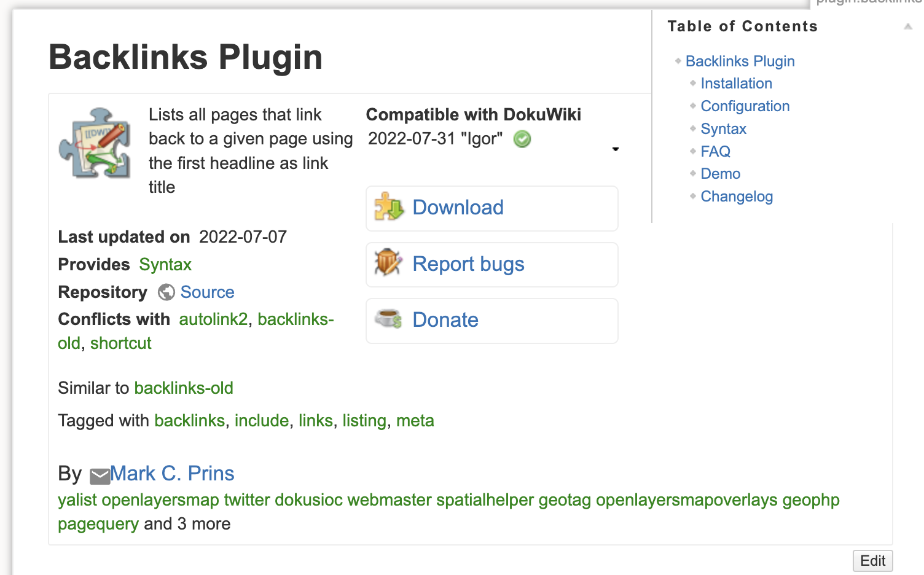
Task: Open Mark C. Prins author link
Action: [172, 474]
